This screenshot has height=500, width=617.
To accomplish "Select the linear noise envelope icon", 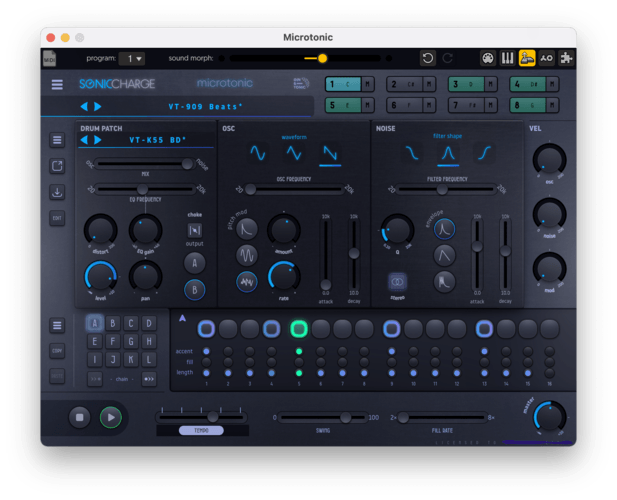I will [444, 255].
